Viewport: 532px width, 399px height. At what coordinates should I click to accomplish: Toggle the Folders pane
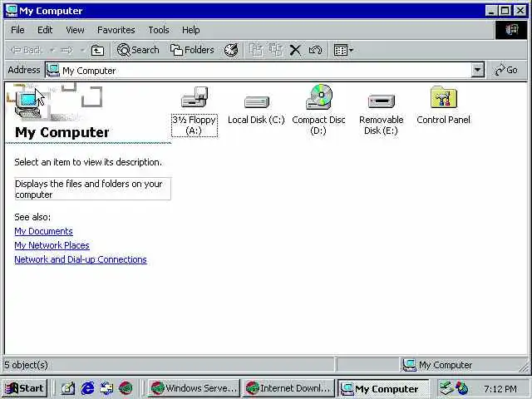192,50
